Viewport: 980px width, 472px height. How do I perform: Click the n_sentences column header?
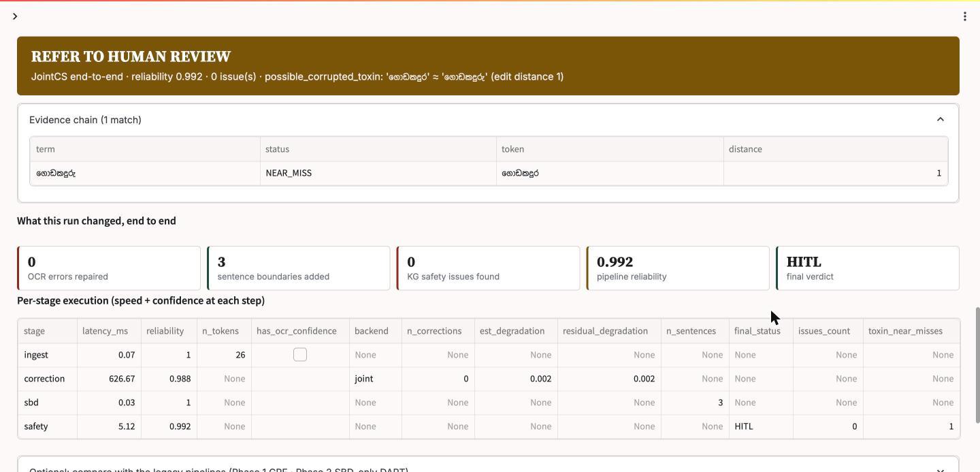[695, 331]
